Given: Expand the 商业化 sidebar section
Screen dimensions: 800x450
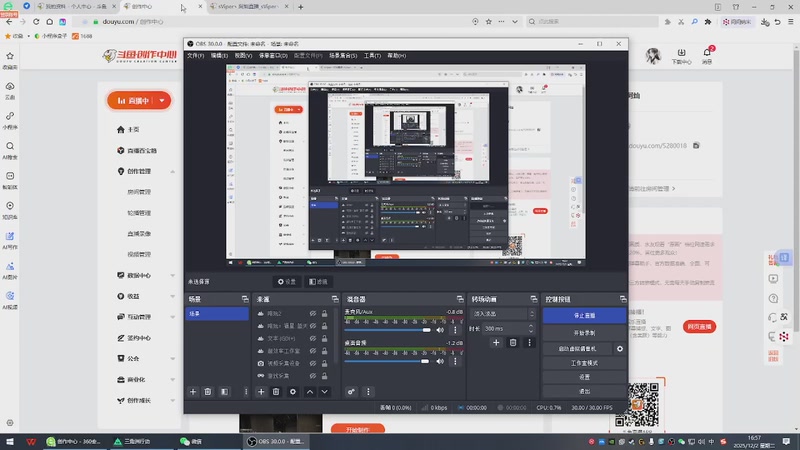Looking at the screenshot, I should point(172,380).
